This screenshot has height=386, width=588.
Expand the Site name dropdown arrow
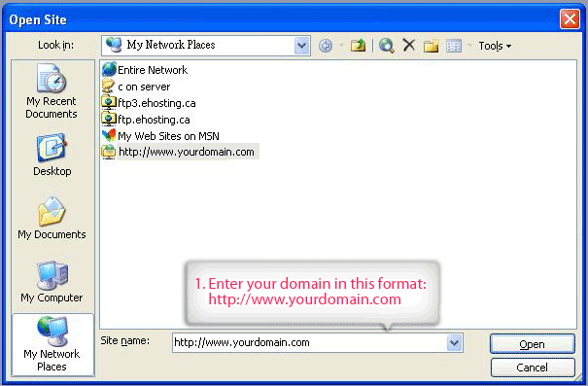[x=454, y=342]
